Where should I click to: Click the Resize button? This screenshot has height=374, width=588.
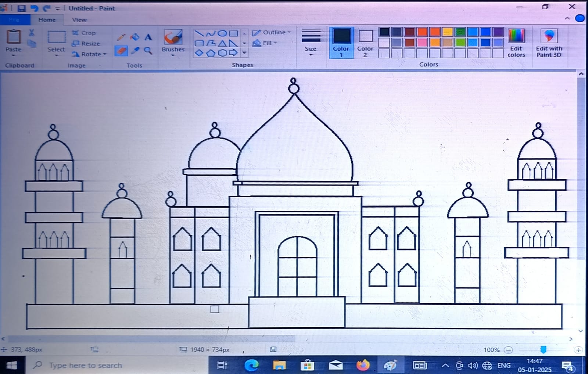point(86,43)
